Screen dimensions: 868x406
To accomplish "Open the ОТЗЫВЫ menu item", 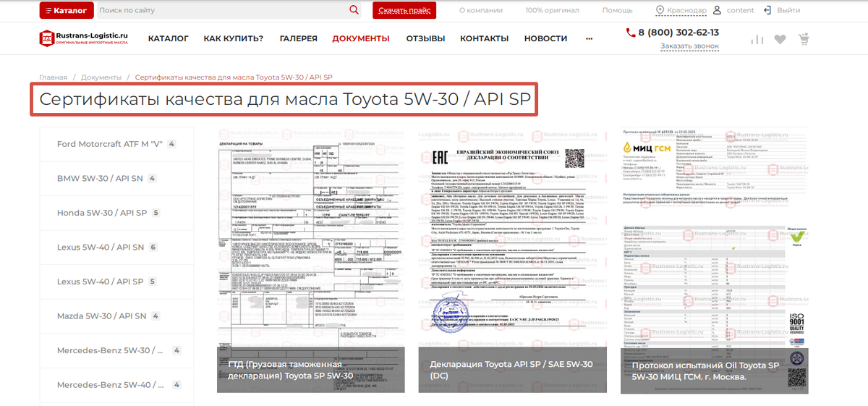I will [425, 38].
